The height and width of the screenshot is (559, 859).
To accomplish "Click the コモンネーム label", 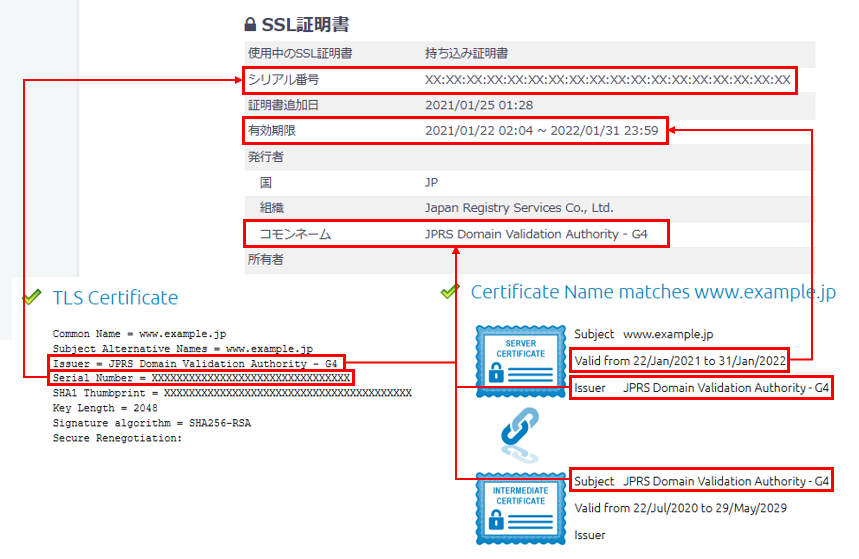I will click(295, 234).
